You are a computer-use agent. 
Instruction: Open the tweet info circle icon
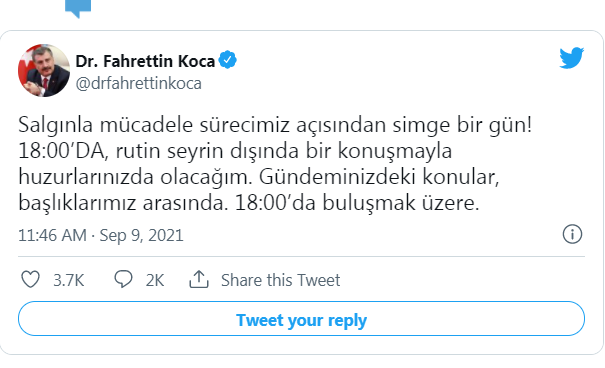click(x=572, y=234)
